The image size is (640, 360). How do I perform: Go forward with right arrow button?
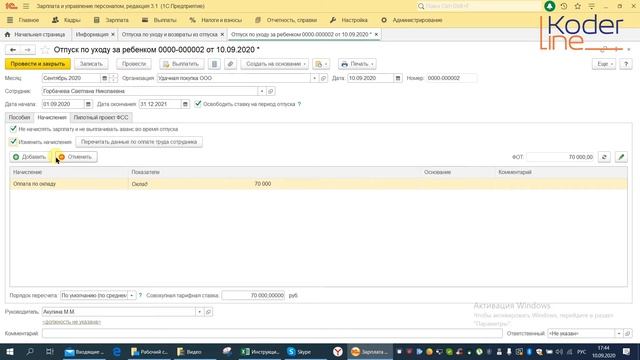click(28, 50)
